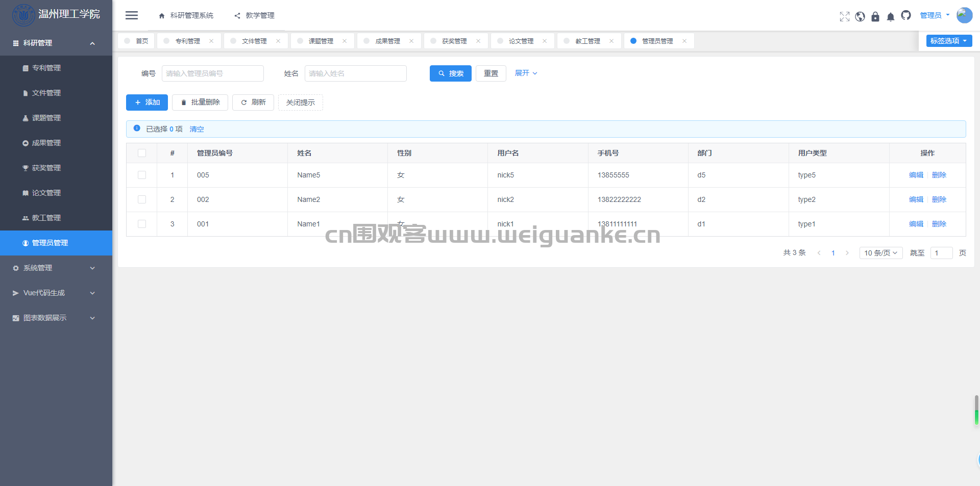The width and height of the screenshot is (980, 486).
Task: Open the GitHub icon link
Action: click(x=906, y=16)
